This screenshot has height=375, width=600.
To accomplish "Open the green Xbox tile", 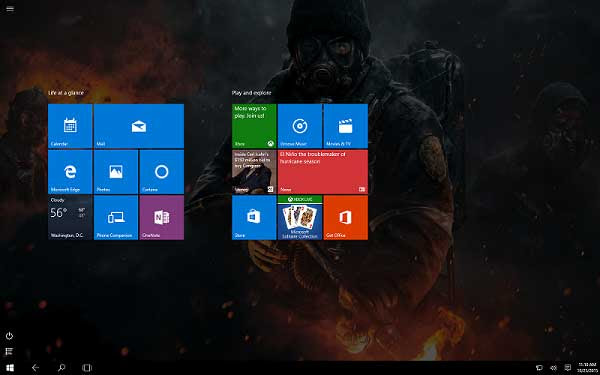I will pos(254,126).
